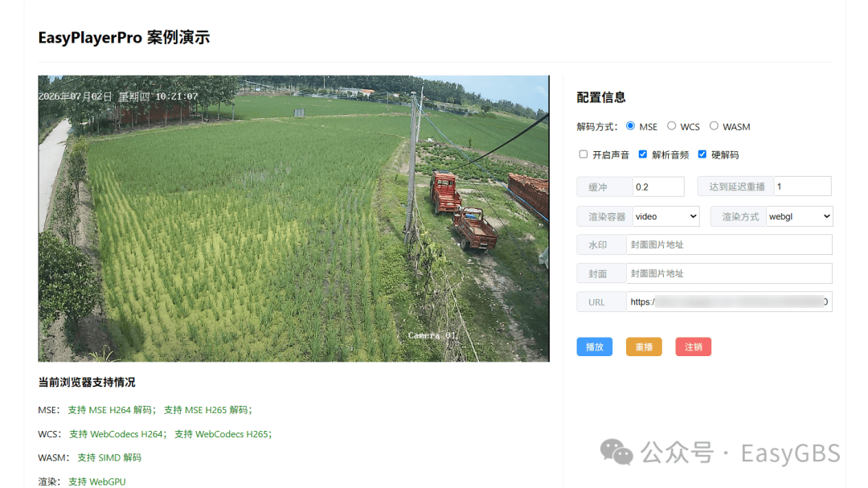Enable the 开启声音 checkbox
This screenshot has width=868, height=488.
pos(583,154)
